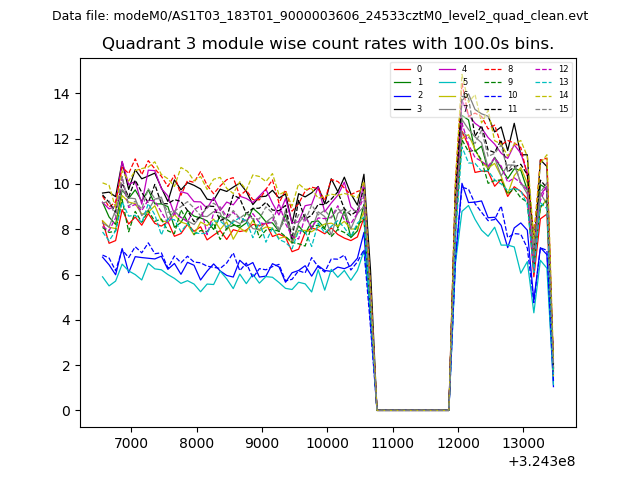Click the black solid legend line for module 3
Screen dimensions: 640x480
point(401,109)
